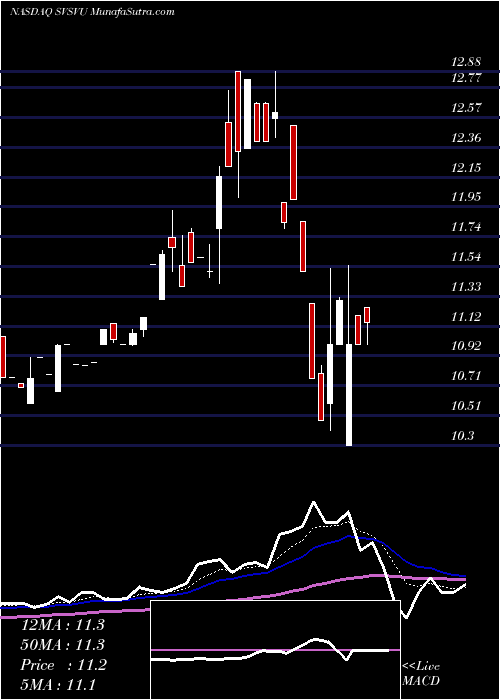Click the 11.12 price level label

pos(467,317)
